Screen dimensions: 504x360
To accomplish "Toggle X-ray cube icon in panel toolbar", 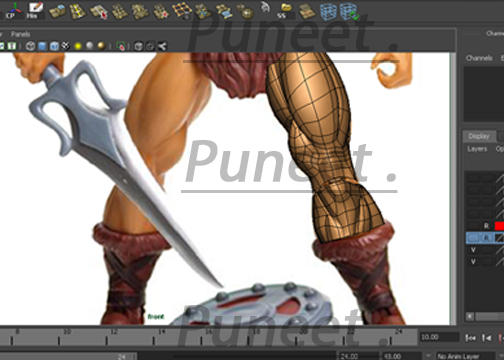I will pos(138,46).
